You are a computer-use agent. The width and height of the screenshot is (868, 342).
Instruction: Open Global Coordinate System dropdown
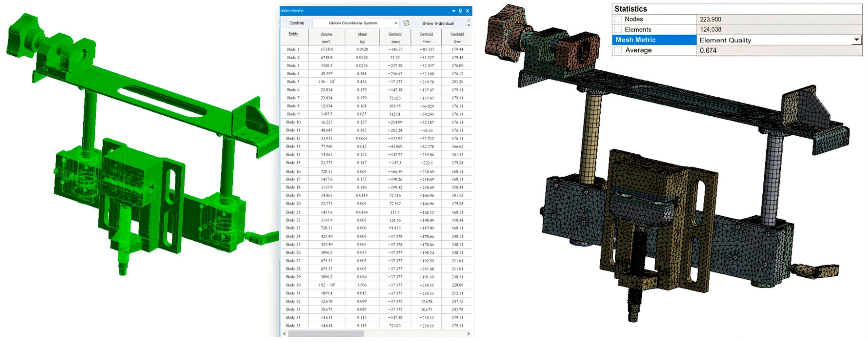395,23
